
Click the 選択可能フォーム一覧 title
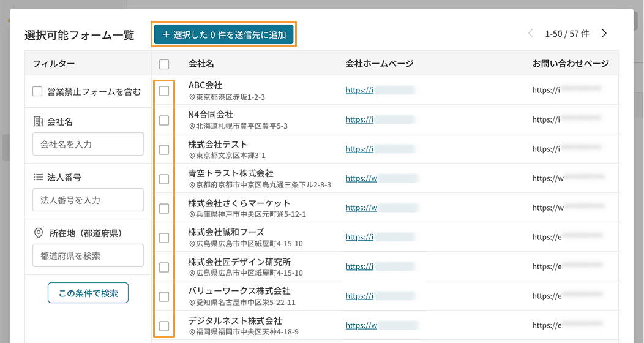(79, 35)
